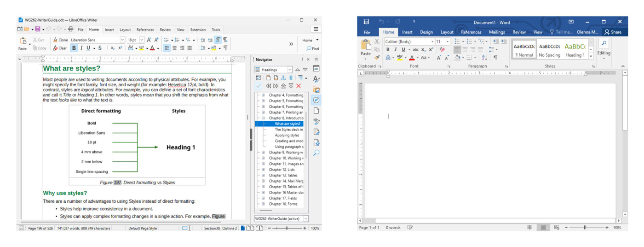Click Subscript icon in LibreOffice Writer
This screenshot has height=247, width=644.
click(x=113, y=48)
